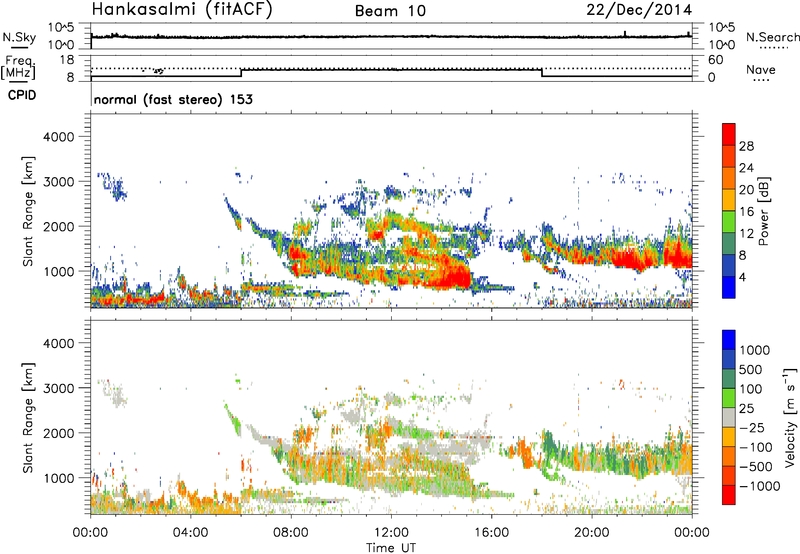Viewport: 800px width, 554px height.
Task: Click 'normal (fast stereo) 153' text
Action: [173, 99]
